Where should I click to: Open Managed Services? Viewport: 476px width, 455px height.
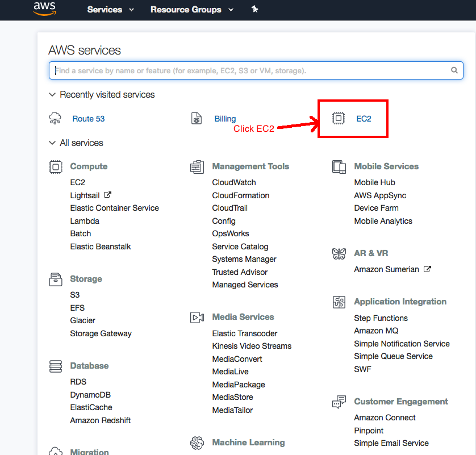(245, 285)
